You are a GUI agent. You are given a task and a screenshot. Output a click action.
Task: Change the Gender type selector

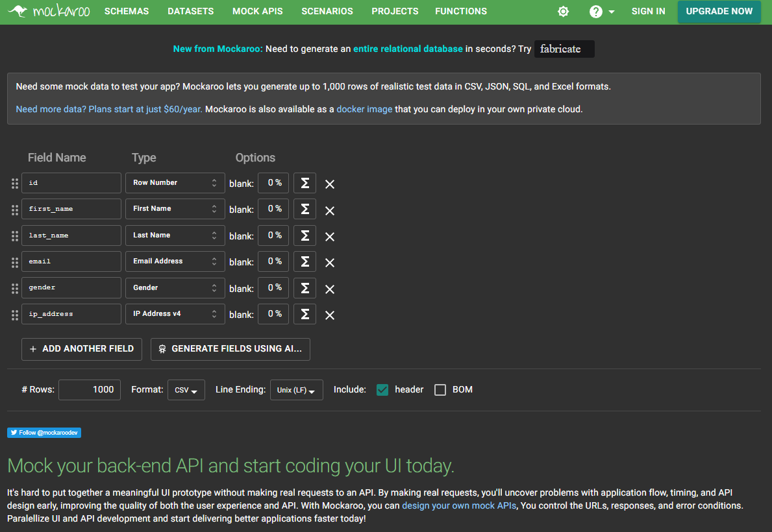175,287
